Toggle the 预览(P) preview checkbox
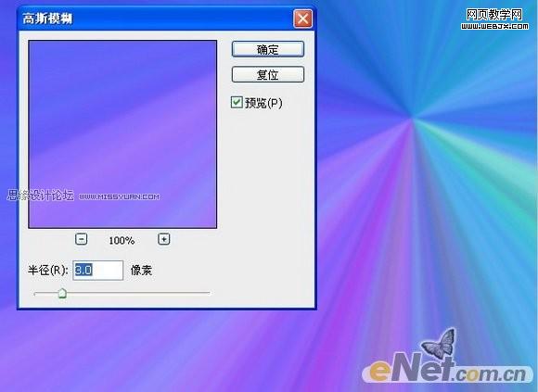This screenshot has width=538, height=392. [x=237, y=103]
